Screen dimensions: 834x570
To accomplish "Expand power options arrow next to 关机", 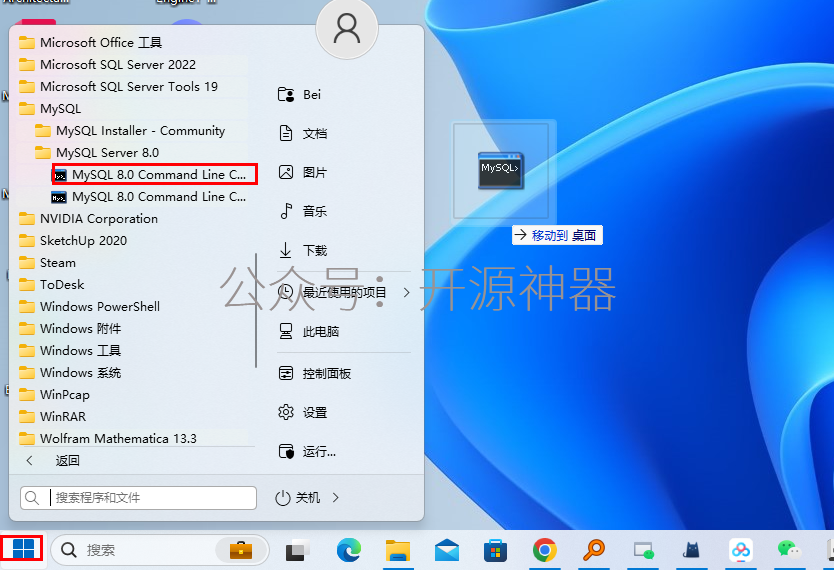I will [x=336, y=498].
